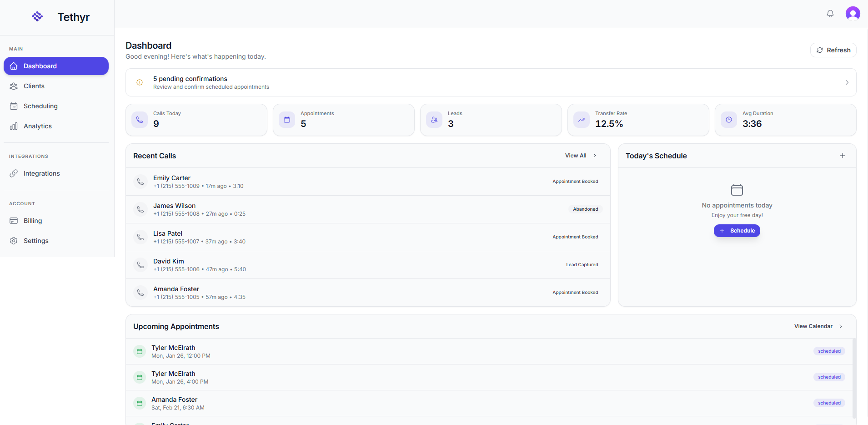Viewport: 868px width, 425px height.
Task: Open the Scheduling sidebar item
Action: pos(40,106)
